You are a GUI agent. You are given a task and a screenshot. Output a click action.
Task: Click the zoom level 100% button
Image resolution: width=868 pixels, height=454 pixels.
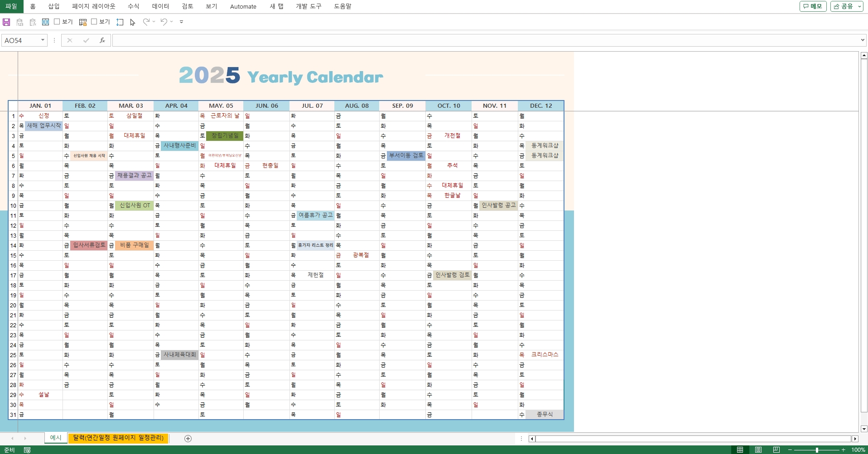tap(858, 450)
